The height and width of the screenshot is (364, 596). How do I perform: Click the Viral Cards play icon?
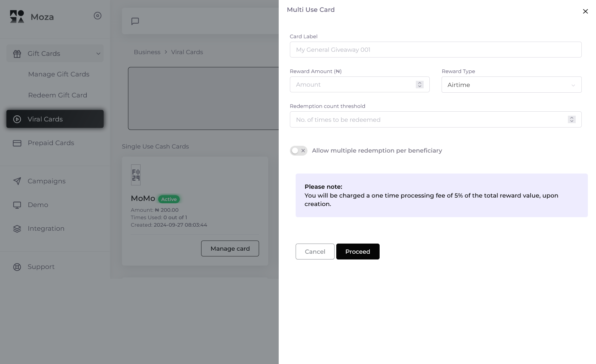coord(17,119)
